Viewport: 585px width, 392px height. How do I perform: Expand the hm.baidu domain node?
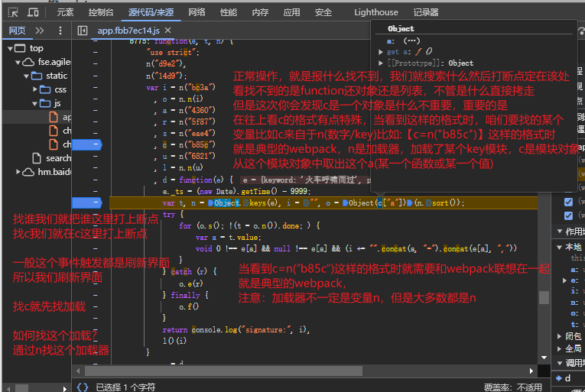[x=18, y=172]
